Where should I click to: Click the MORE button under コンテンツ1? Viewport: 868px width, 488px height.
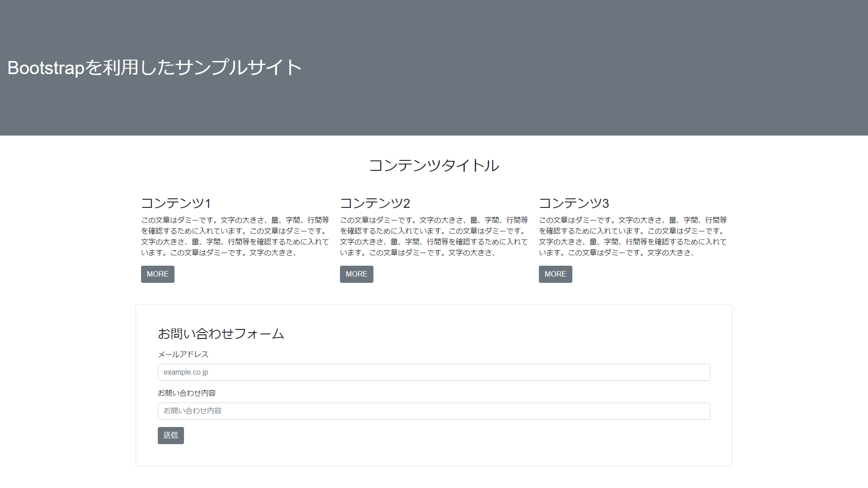[x=157, y=274]
